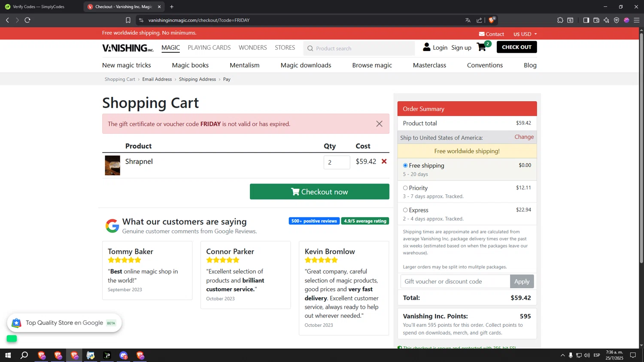Click the browser back arrow

point(7,20)
